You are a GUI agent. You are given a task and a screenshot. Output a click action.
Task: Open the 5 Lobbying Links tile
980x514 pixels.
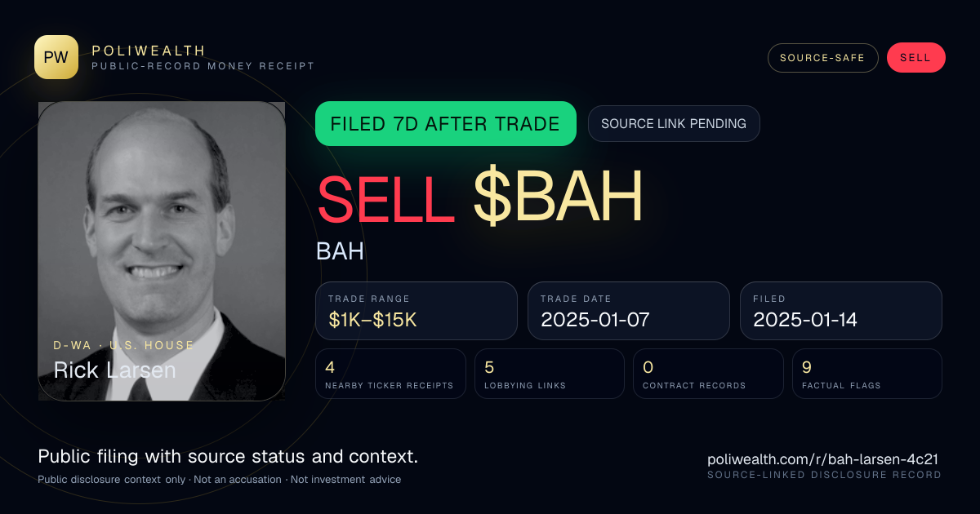(550, 374)
